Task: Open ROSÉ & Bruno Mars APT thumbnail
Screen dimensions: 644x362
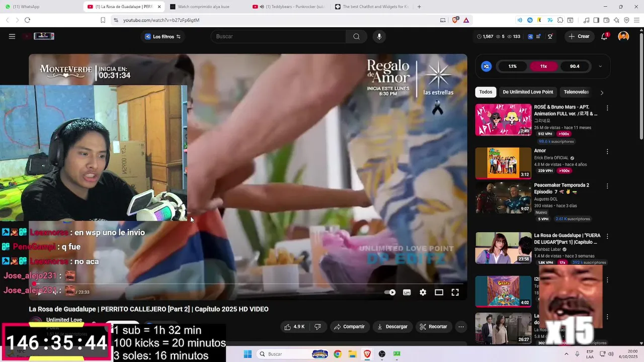Action: [503, 120]
